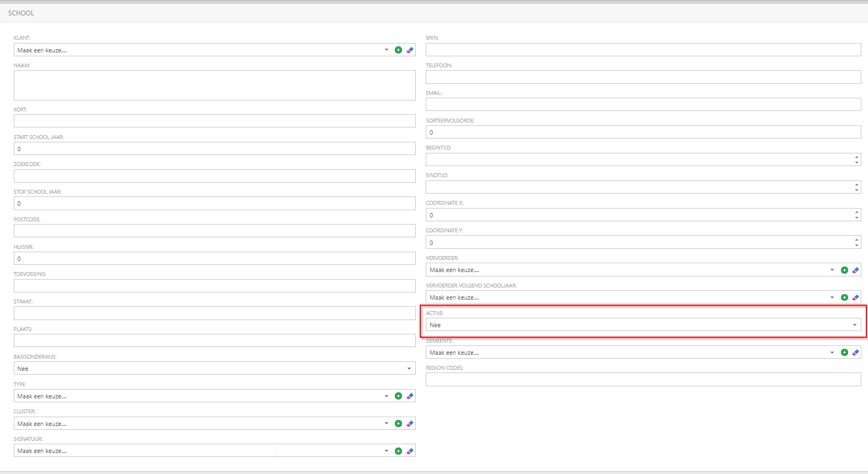The image size is (868, 474).
Task: Decrease Coordinate Y with down arrow
Action: click(x=856, y=245)
